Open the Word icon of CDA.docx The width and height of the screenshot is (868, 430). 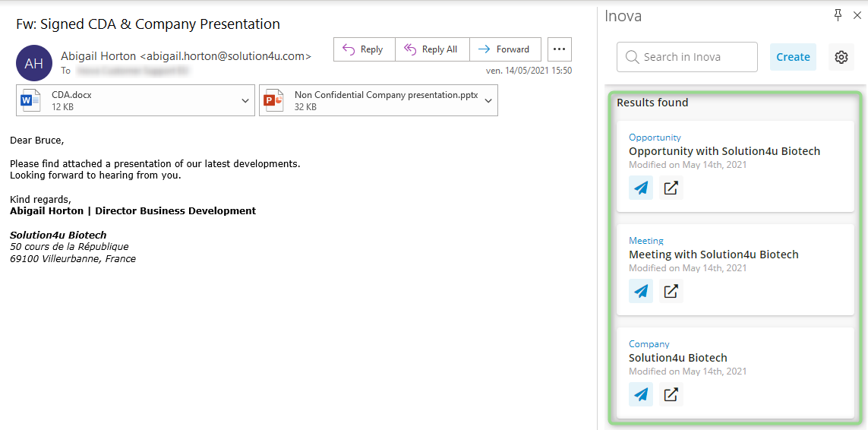coord(30,100)
